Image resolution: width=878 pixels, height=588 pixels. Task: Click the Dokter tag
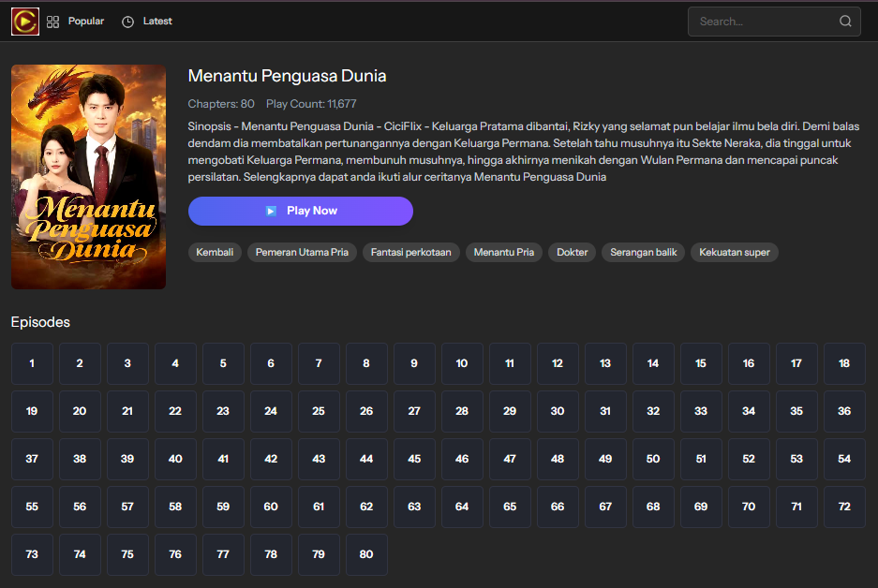pyautogui.click(x=572, y=252)
